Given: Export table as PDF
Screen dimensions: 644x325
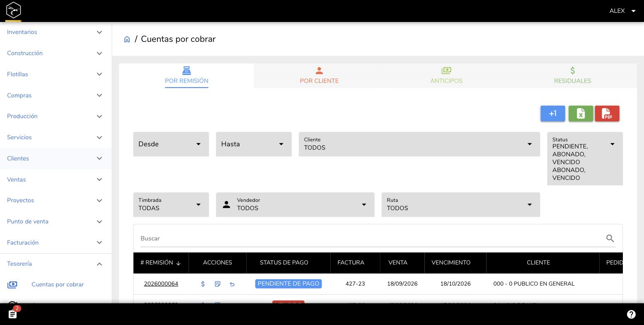Looking at the screenshot, I should click(x=607, y=114).
